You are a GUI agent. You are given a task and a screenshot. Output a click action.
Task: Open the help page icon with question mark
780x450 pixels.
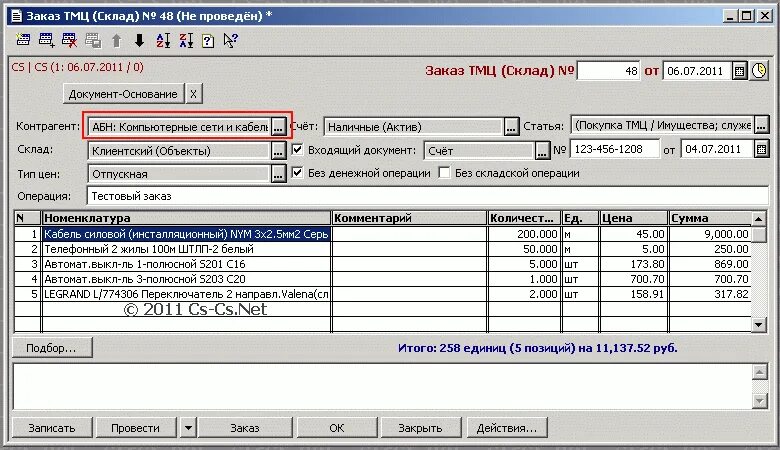pos(208,41)
